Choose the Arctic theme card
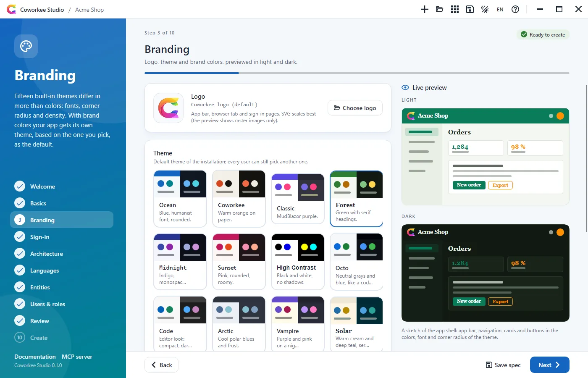The width and height of the screenshot is (588, 378). [x=239, y=324]
